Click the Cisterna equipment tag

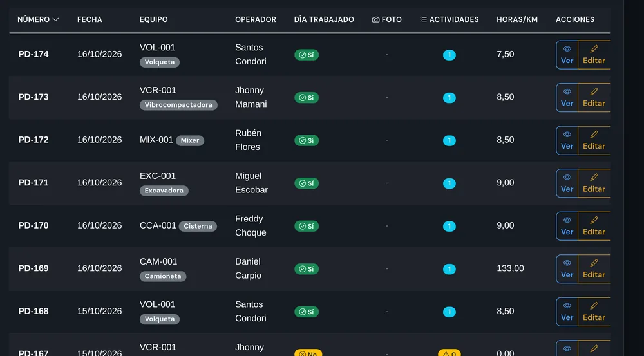[x=198, y=226]
